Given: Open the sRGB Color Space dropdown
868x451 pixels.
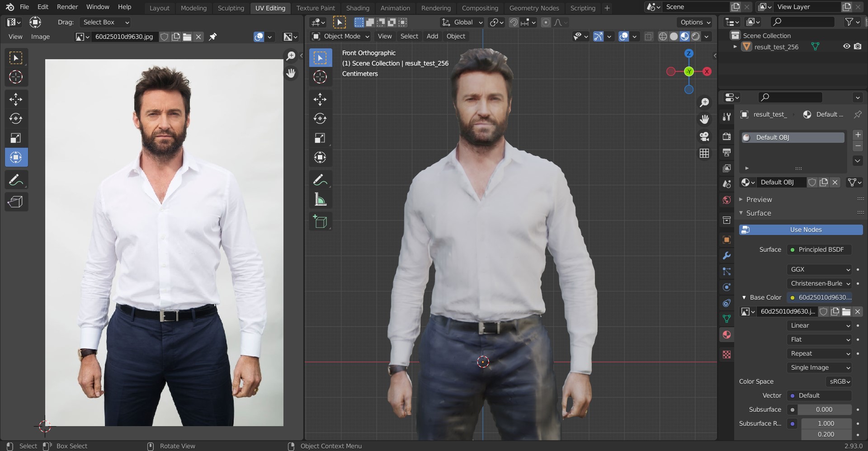Looking at the screenshot, I should point(839,381).
